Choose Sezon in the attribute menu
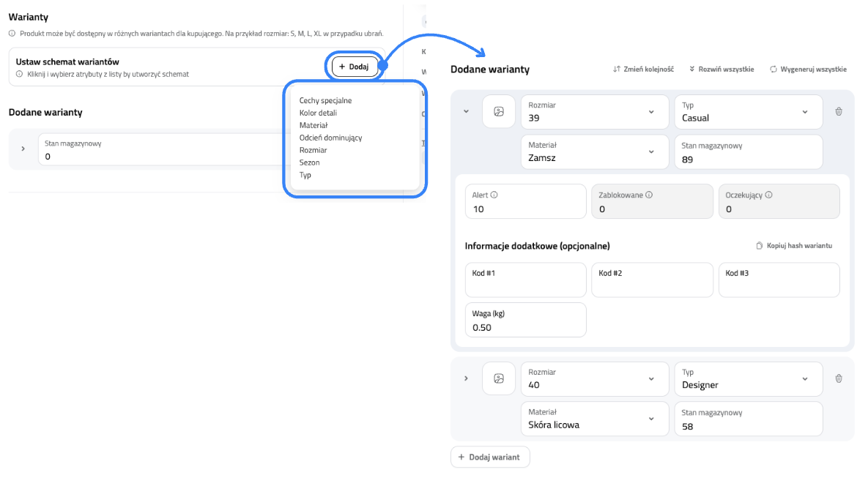The width and height of the screenshot is (868, 486). click(309, 162)
